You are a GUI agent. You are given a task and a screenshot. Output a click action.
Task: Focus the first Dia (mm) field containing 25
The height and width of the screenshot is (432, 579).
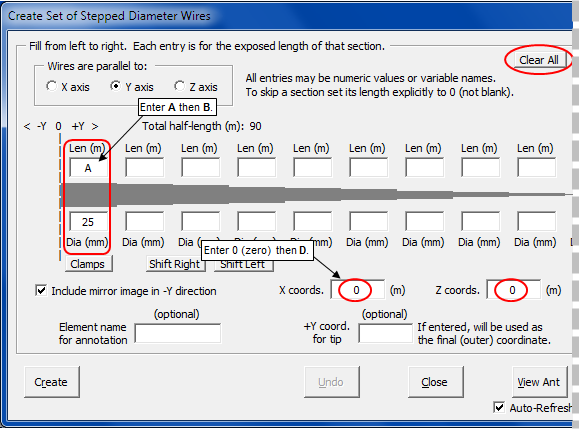88,222
